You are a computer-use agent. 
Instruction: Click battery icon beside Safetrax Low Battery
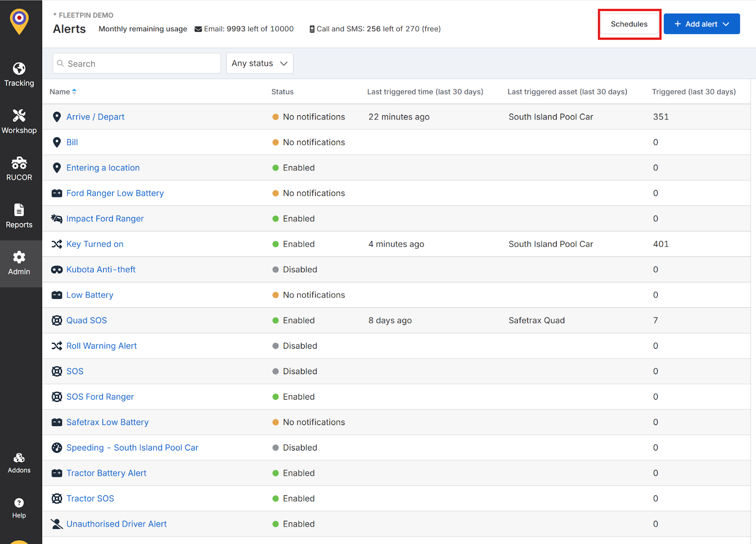pyautogui.click(x=57, y=423)
